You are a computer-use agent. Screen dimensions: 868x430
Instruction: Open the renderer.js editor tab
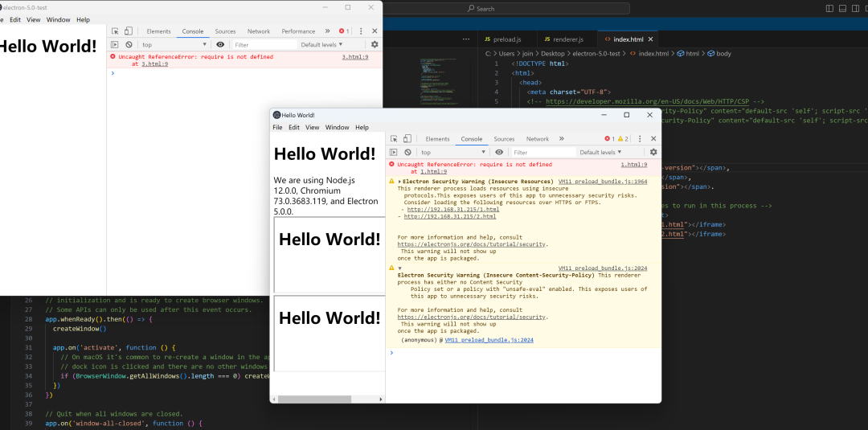(x=562, y=39)
